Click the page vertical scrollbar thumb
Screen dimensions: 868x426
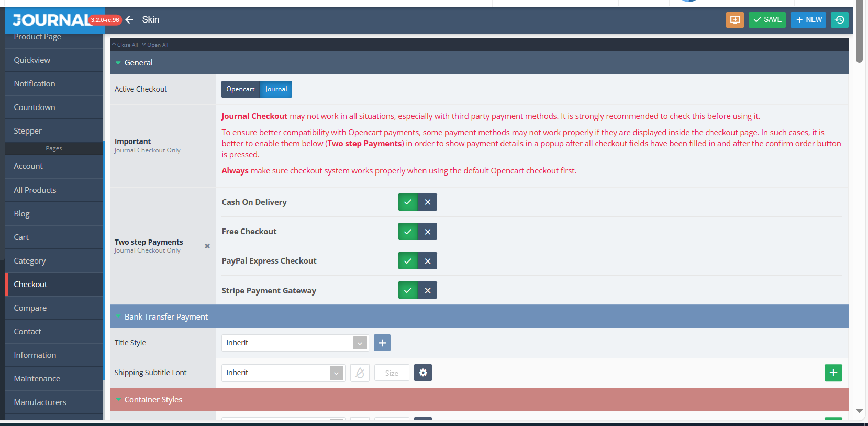[859, 32]
